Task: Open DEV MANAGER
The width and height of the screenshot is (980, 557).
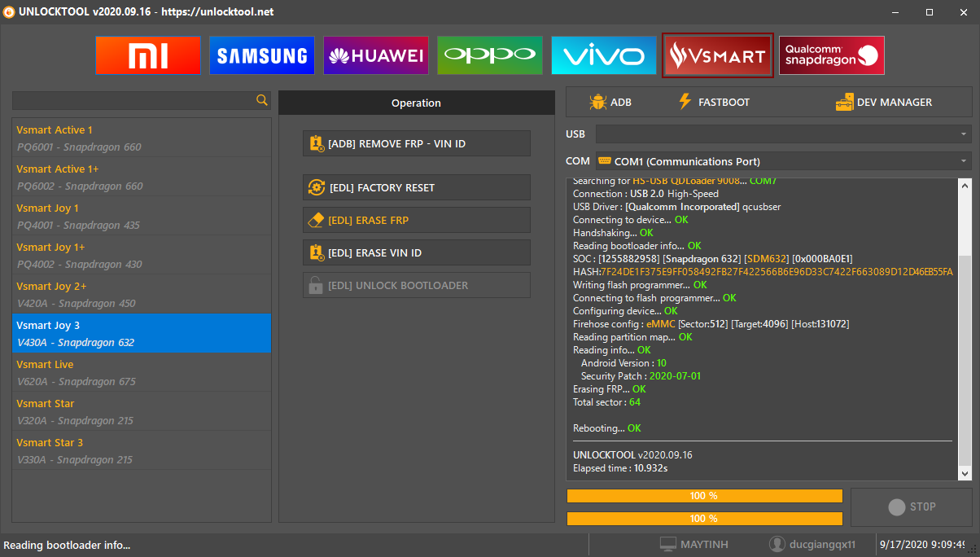Action: 884,102
